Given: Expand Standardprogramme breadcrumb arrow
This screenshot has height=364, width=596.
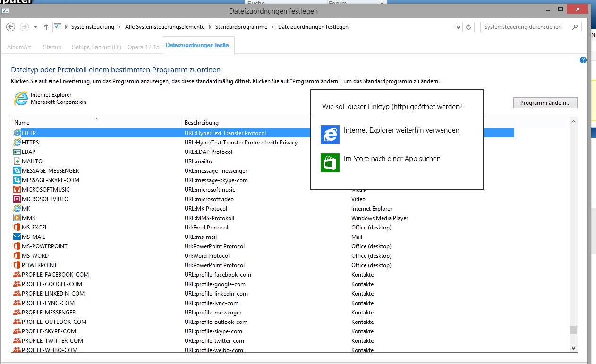Looking at the screenshot, I should [273, 27].
